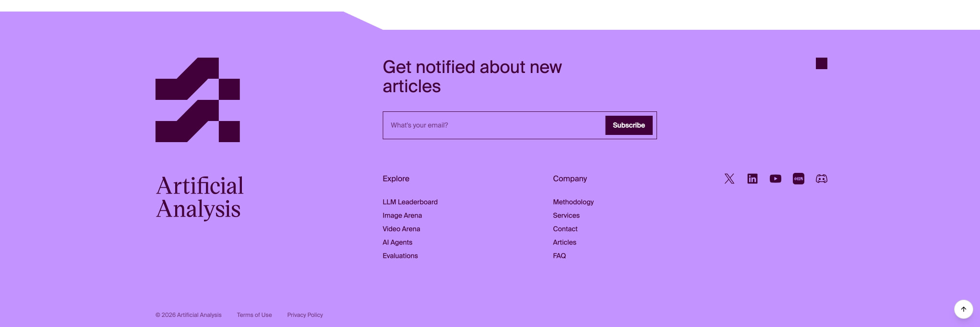Image resolution: width=980 pixels, height=327 pixels.
Task: Open the YouTube social icon
Action: 775,179
